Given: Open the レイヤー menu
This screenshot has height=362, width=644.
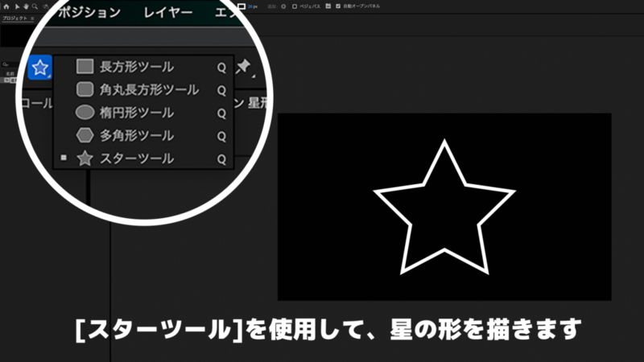Looking at the screenshot, I should click(168, 13).
